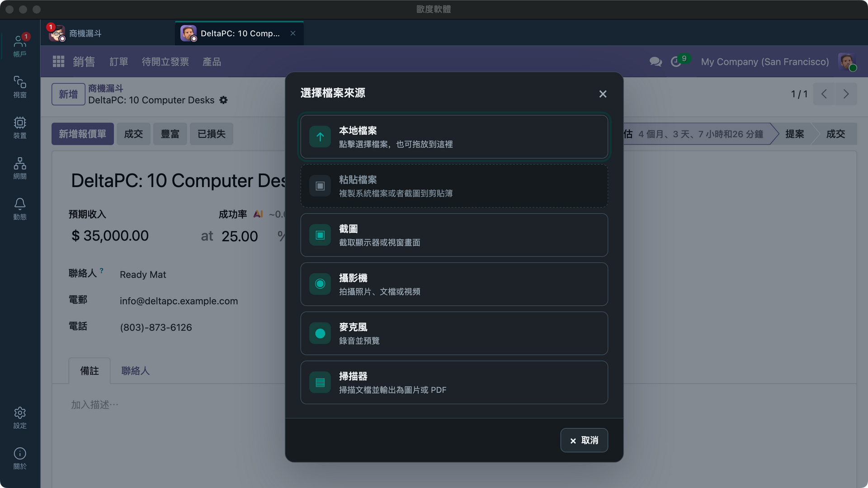Click the AI icon next to 成功率
The height and width of the screenshot is (488, 868).
click(x=258, y=214)
